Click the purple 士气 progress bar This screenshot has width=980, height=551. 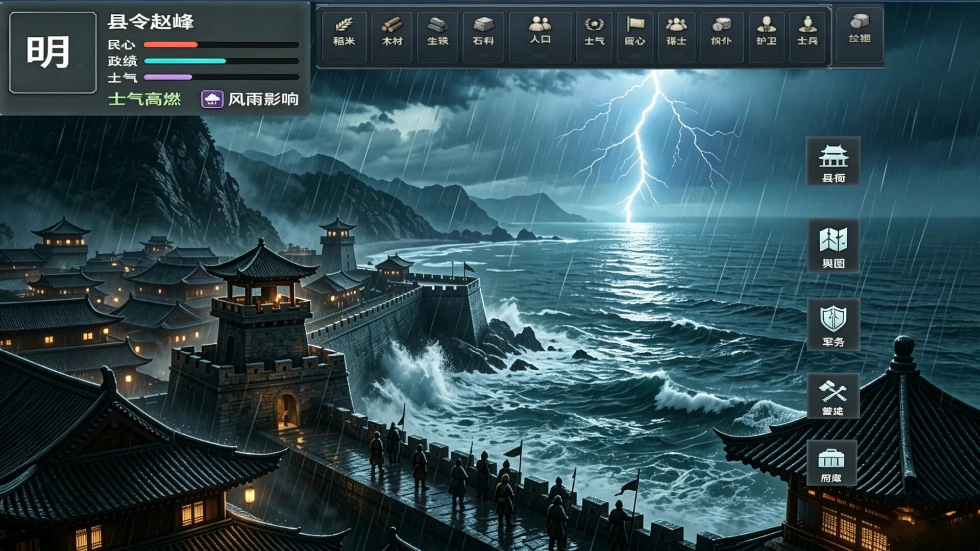coord(221,78)
